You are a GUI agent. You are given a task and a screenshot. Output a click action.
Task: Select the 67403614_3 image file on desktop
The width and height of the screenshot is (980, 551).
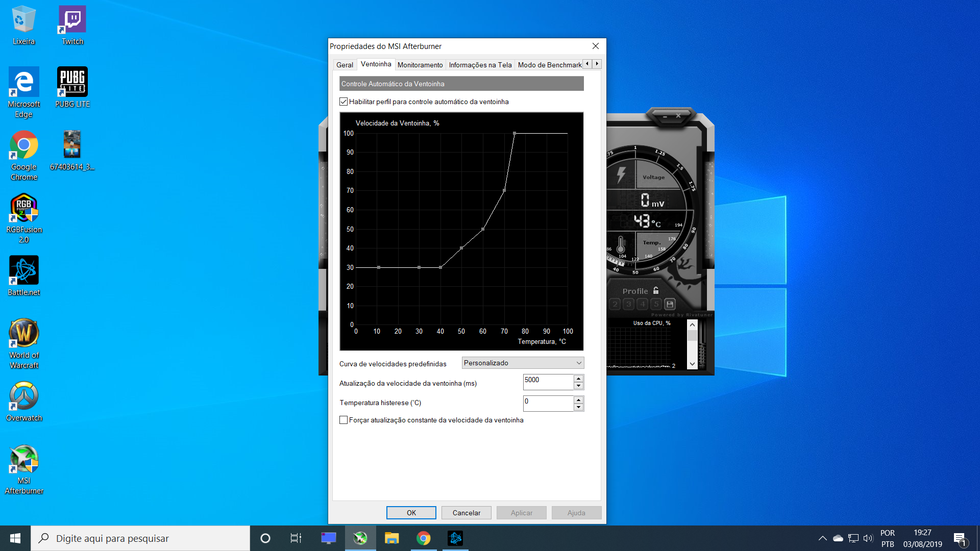[72, 151]
